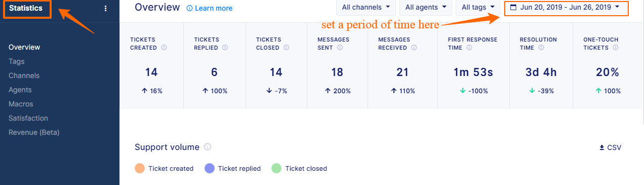This screenshot has height=185, width=644.
Task: Click info icon beside First Response Time
Action: coord(469,48)
